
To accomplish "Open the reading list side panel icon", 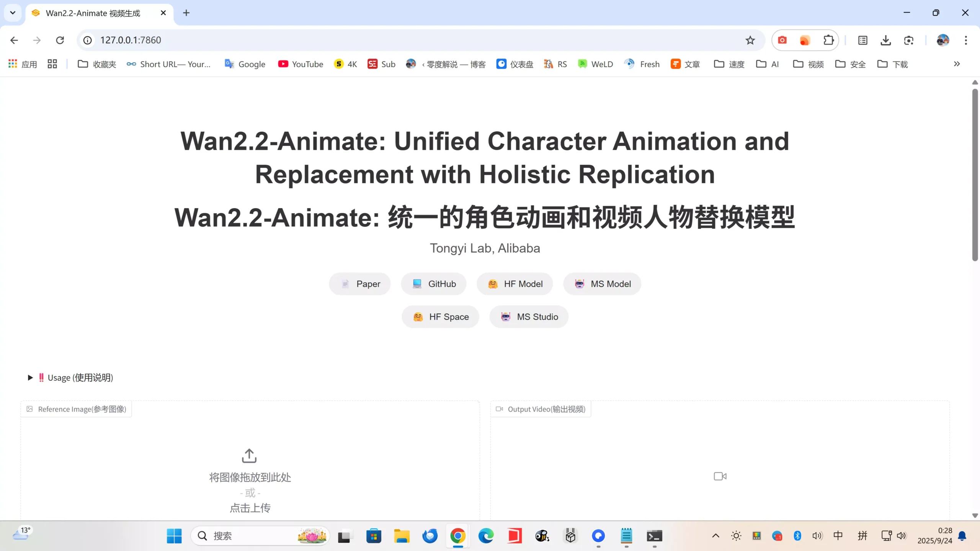I will pos(862,40).
